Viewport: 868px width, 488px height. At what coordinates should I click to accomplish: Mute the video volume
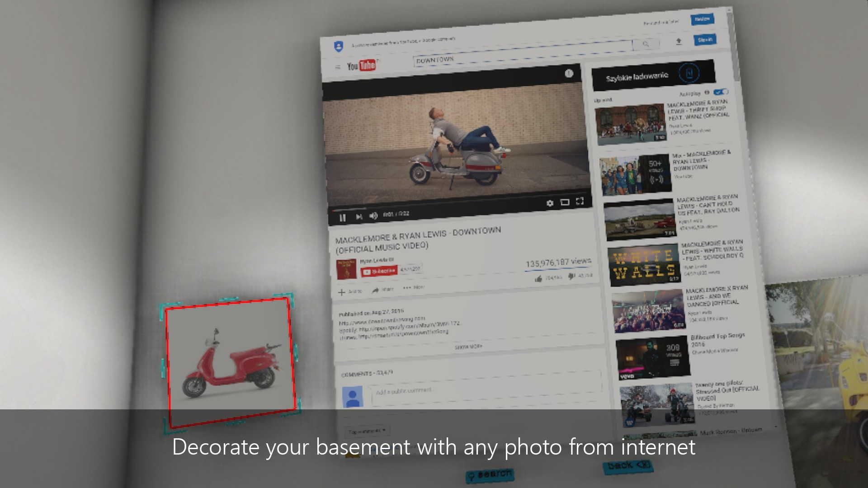click(373, 216)
